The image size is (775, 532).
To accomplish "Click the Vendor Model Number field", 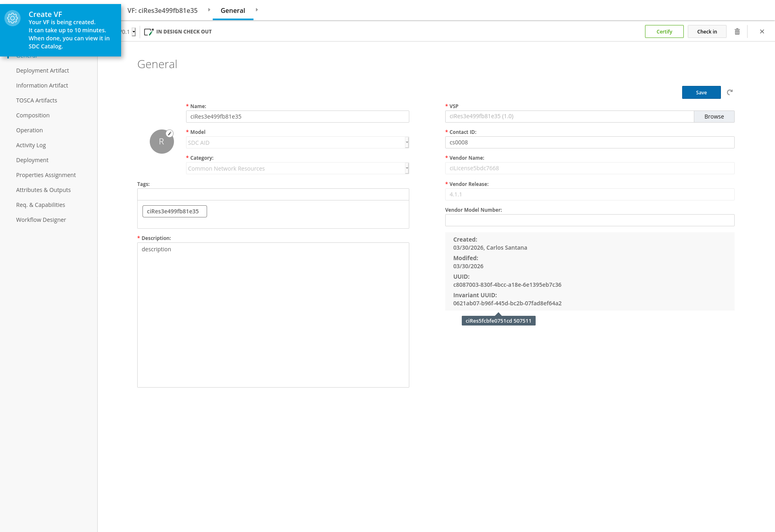I will [x=589, y=220].
